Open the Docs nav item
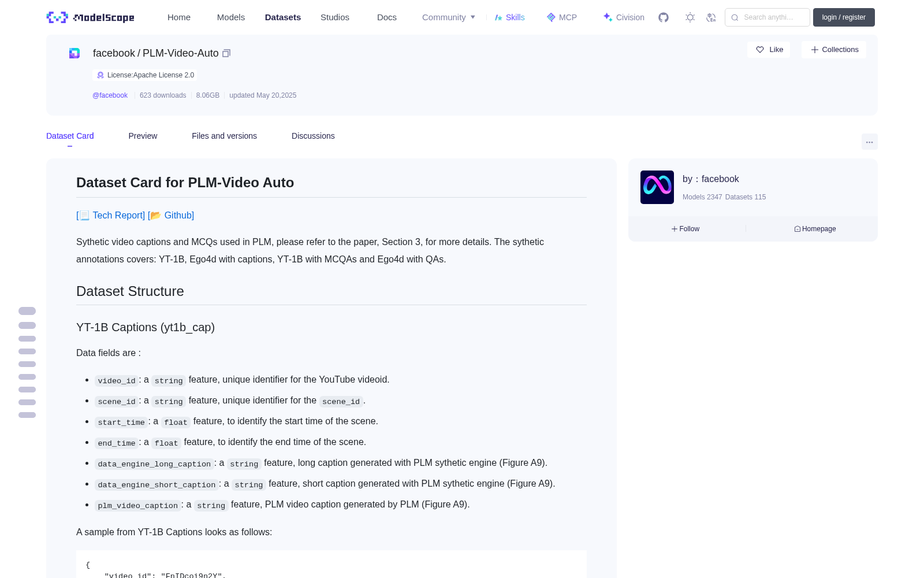The width and height of the screenshot is (924, 578). pyautogui.click(x=387, y=17)
